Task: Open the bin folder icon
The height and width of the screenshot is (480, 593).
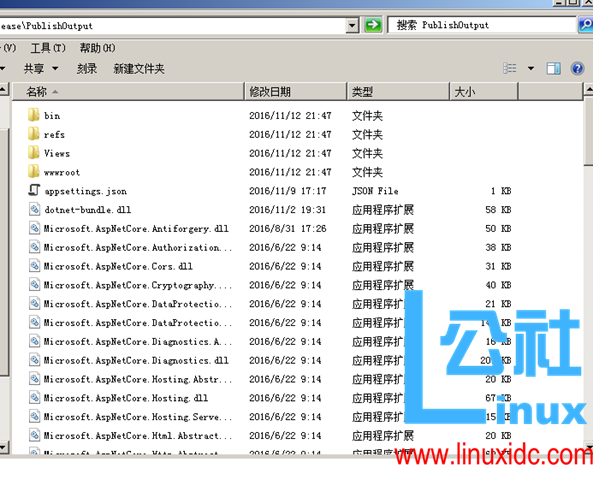Action: (33, 115)
